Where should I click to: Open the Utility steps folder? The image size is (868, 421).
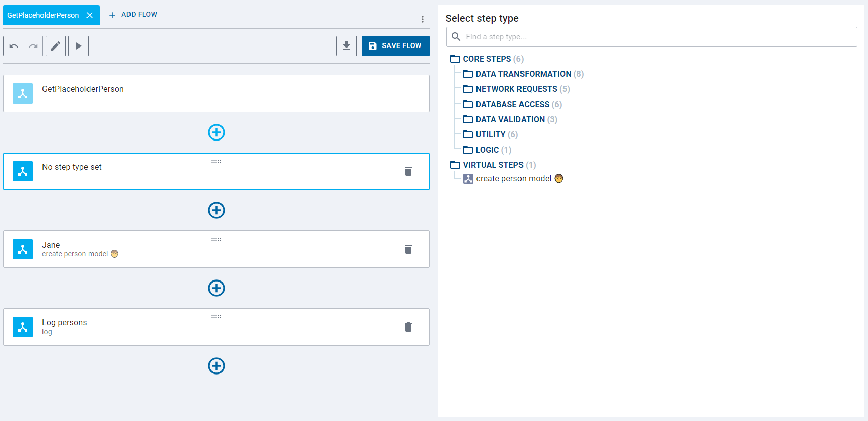[490, 135]
